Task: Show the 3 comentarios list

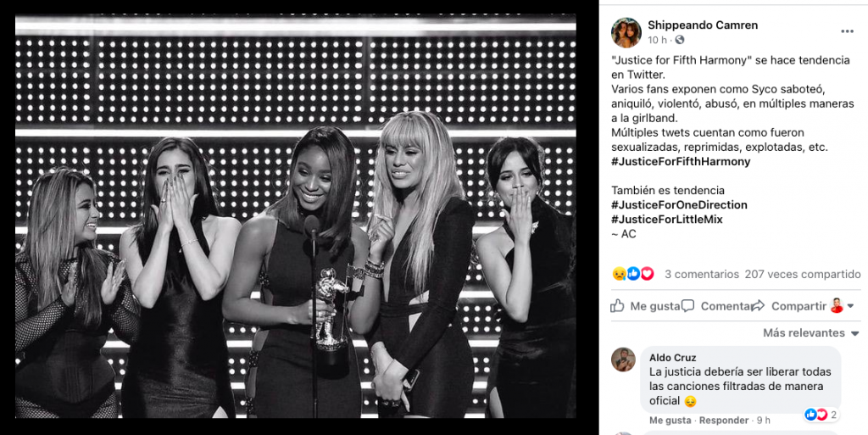Action: (x=702, y=274)
